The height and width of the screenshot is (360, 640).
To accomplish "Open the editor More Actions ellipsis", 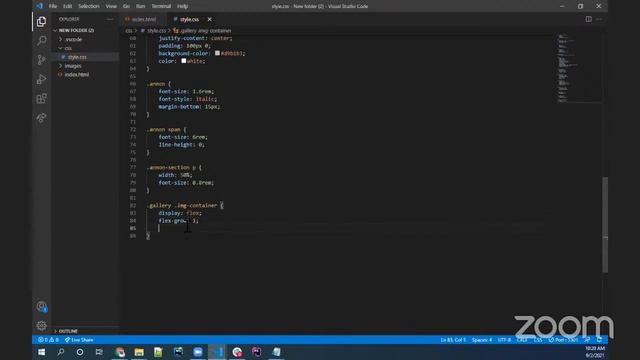I will click(599, 19).
